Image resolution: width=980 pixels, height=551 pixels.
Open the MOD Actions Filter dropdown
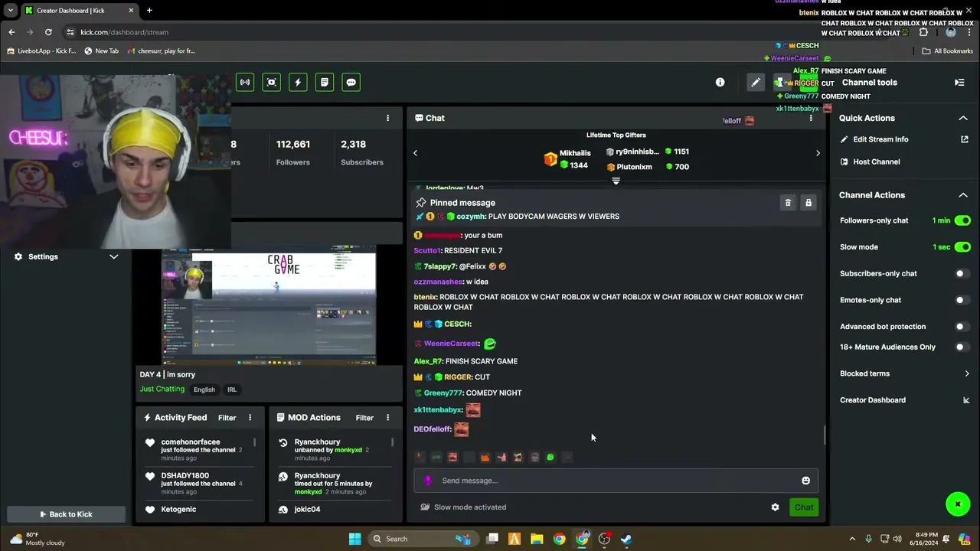click(364, 418)
